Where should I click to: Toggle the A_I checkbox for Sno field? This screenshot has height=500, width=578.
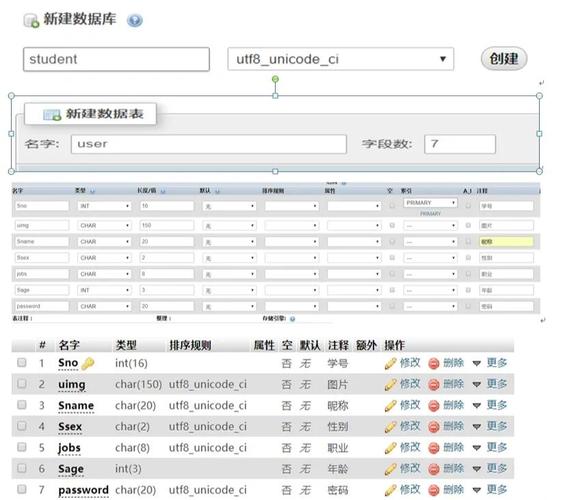click(x=468, y=205)
